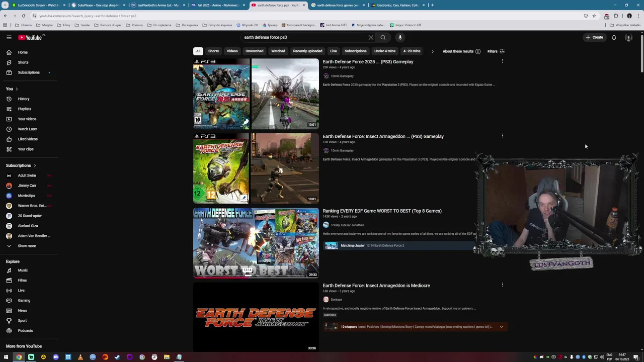Screen dimensions: 644x362
Task: Switch to the Electronics, Cars, Fashion browser tab
Action: (397, 5)
